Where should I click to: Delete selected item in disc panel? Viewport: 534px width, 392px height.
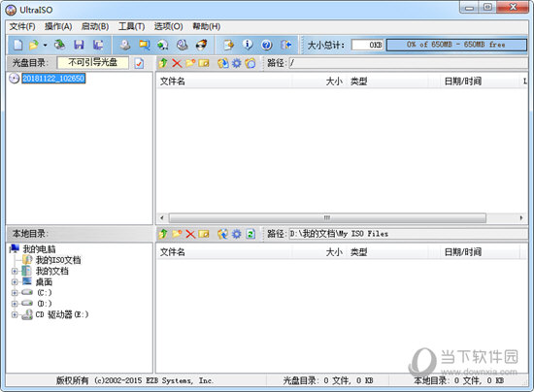click(177, 63)
